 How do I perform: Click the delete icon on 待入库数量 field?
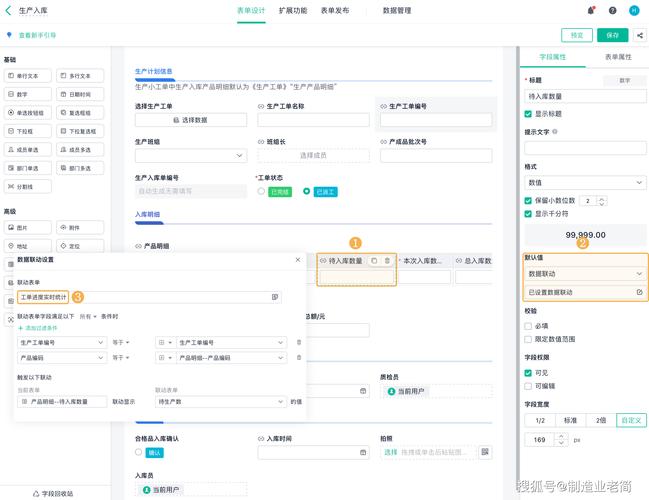(387, 260)
